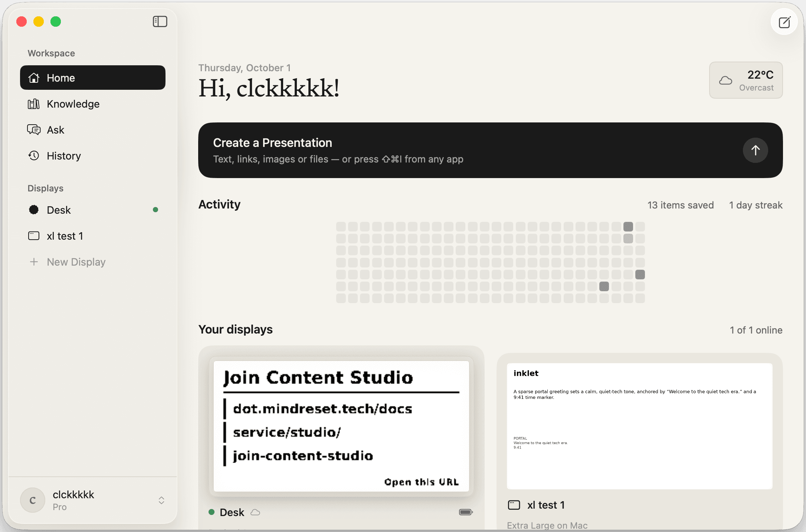Click the screen icon beside xl test 1 card label
The width and height of the screenshot is (806, 532).
coord(514,505)
